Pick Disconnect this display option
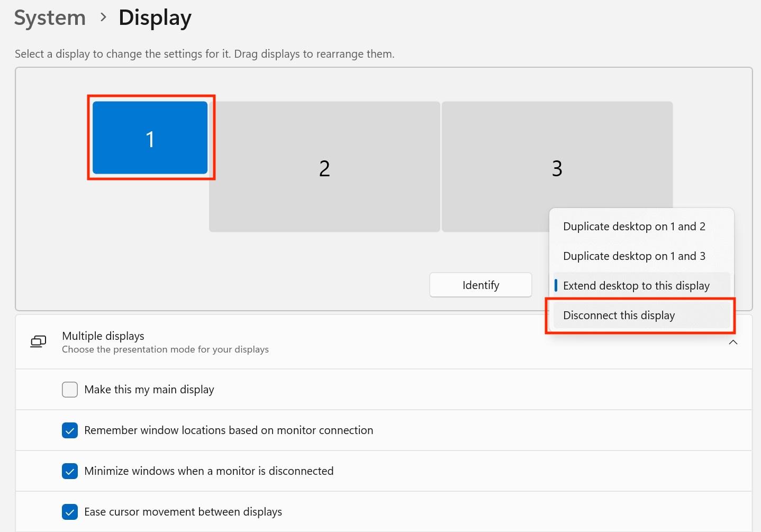 click(x=619, y=315)
